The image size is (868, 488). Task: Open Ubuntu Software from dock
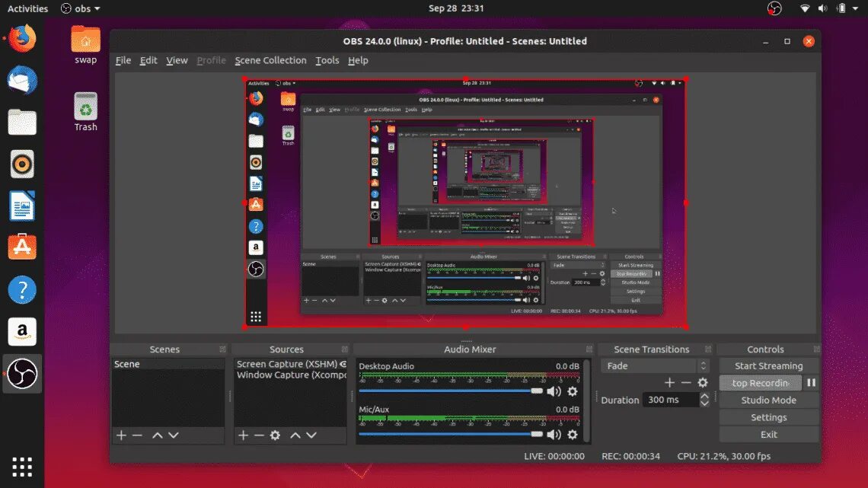pos(22,247)
